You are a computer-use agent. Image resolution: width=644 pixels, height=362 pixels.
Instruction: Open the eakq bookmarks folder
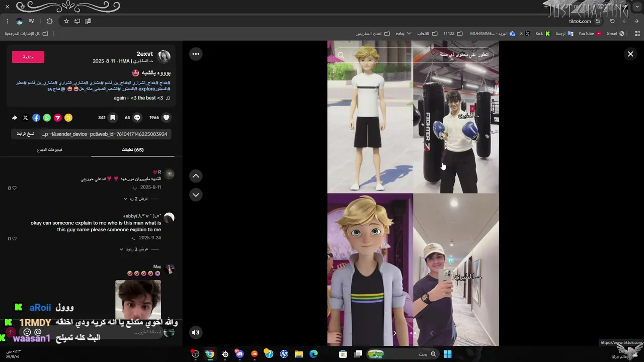pyautogui.click(x=404, y=34)
